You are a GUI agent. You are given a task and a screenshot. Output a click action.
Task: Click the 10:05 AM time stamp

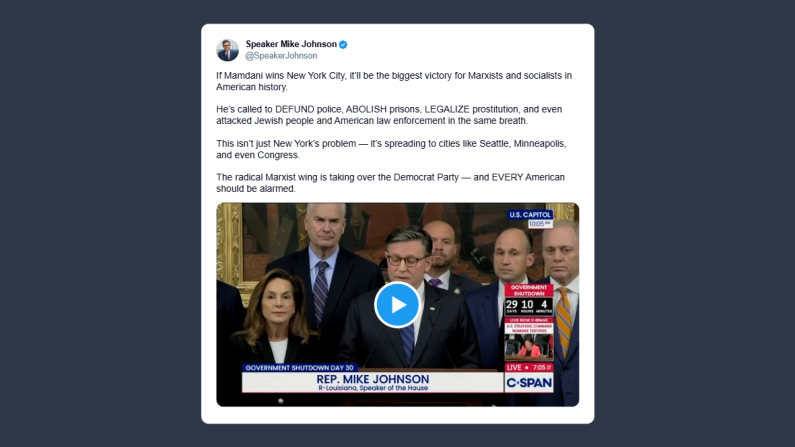[x=540, y=224]
